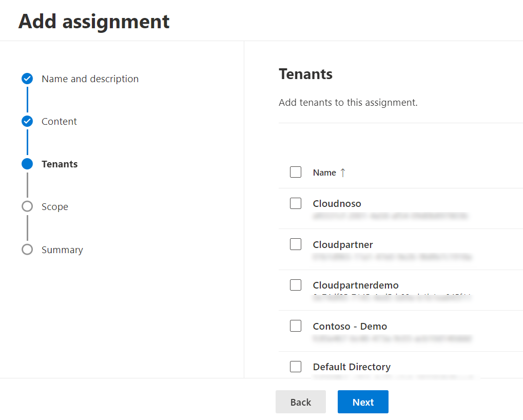Click the empty circle beside Scope step
This screenshot has width=523, height=420.
[27, 206]
